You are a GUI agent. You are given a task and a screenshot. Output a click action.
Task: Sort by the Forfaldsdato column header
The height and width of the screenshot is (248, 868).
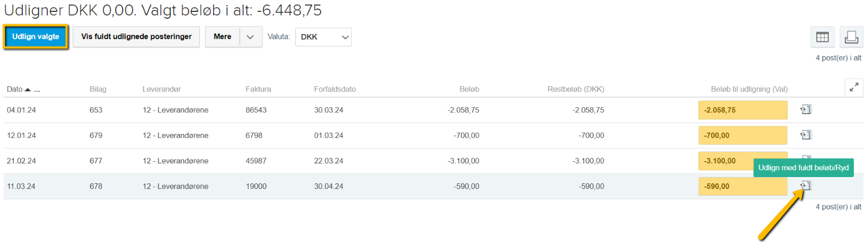(335, 90)
